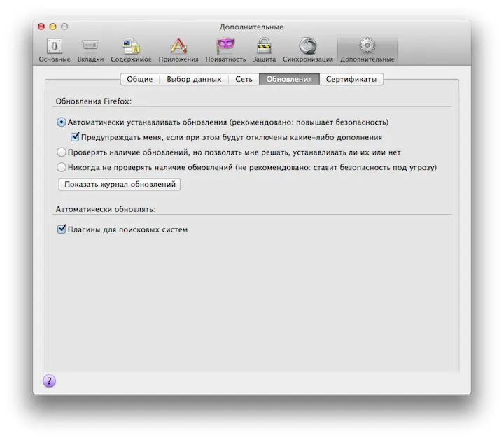Open the Основные preferences pane icon

[54, 47]
